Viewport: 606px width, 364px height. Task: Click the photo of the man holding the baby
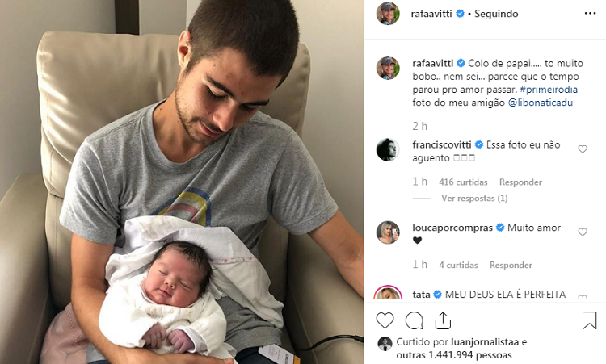[x=182, y=182]
